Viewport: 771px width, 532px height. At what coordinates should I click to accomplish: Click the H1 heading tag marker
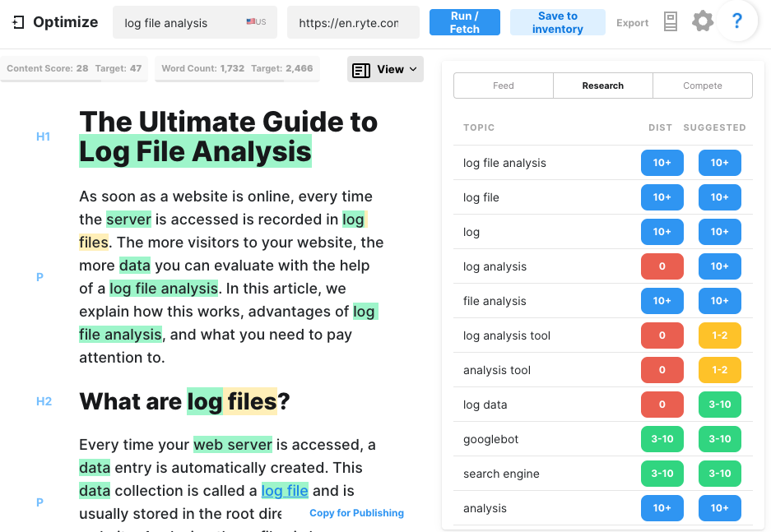coord(44,136)
